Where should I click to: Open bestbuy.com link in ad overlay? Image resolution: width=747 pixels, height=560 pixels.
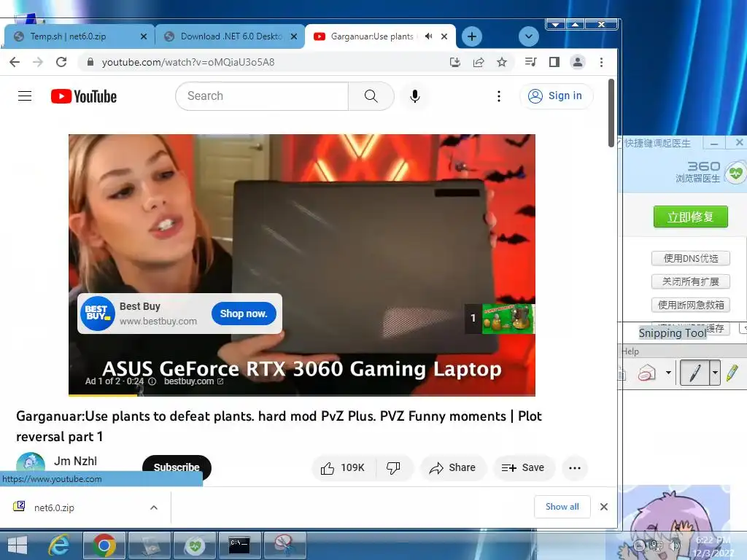[x=193, y=381]
